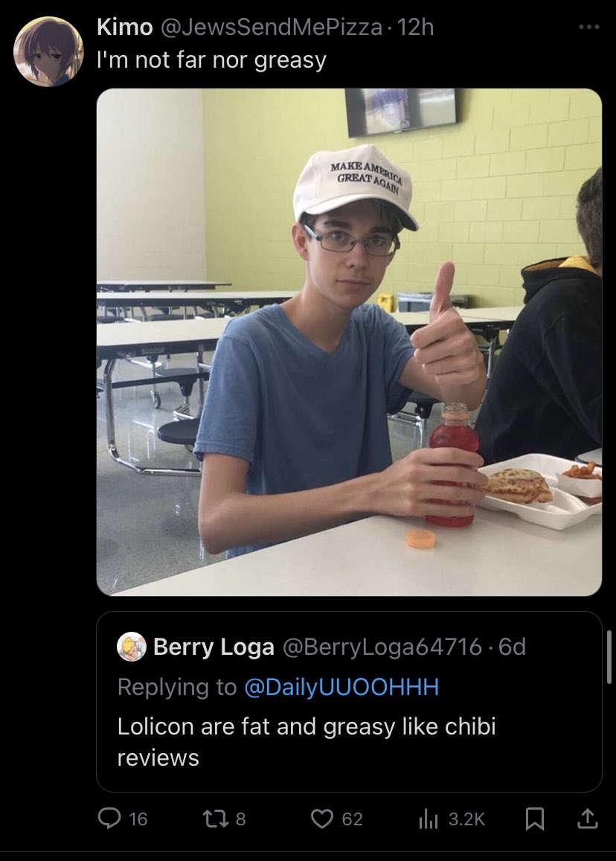Share the tweet via upload icon
The width and height of the screenshot is (616, 861).
(586, 819)
